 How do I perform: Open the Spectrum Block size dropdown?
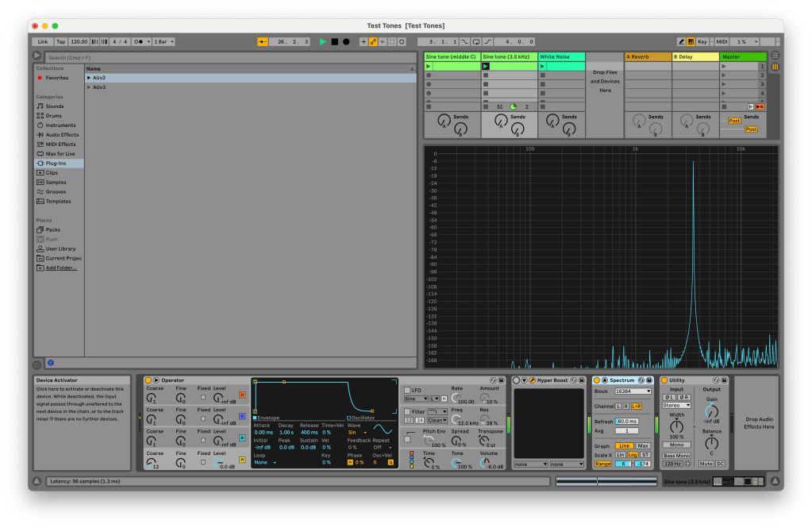(633, 391)
